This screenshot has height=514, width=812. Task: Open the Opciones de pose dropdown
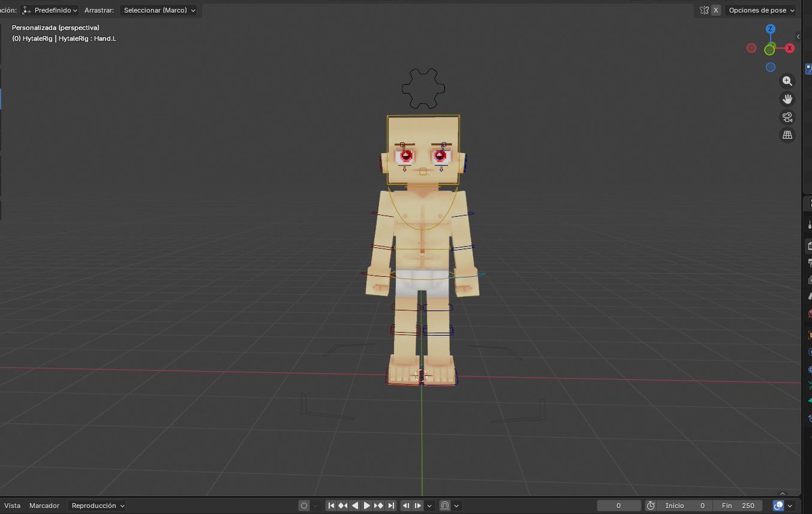pos(761,10)
